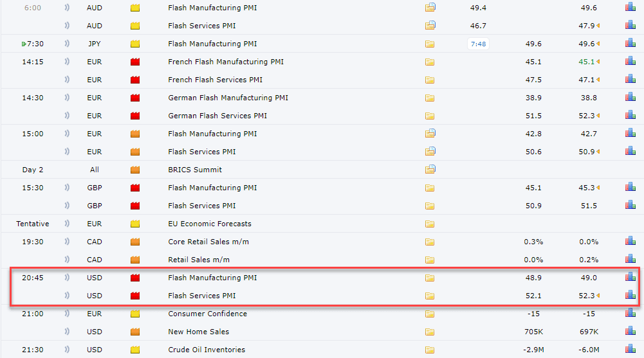644x358 pixels.
Task: Open chart for GBP Flash Services PMI
Action: pyautogui.click(x=630, y=206)
